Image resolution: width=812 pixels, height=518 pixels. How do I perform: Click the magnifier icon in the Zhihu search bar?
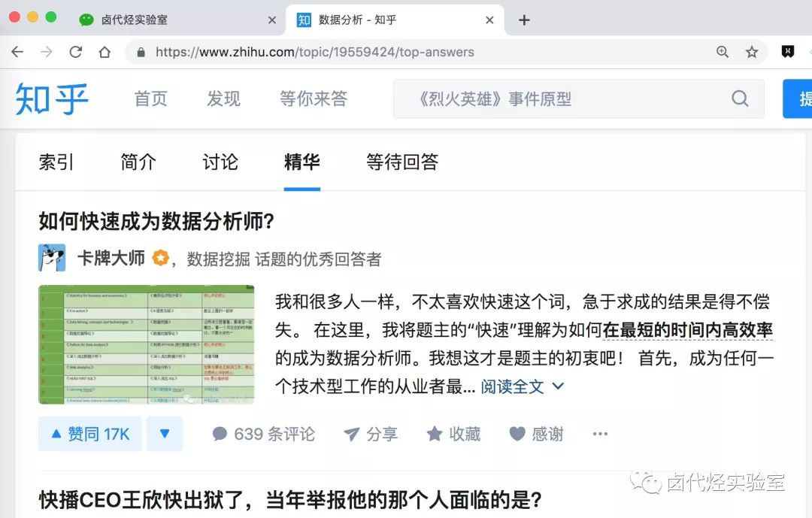pyautogui.click(x=740, y=98)
